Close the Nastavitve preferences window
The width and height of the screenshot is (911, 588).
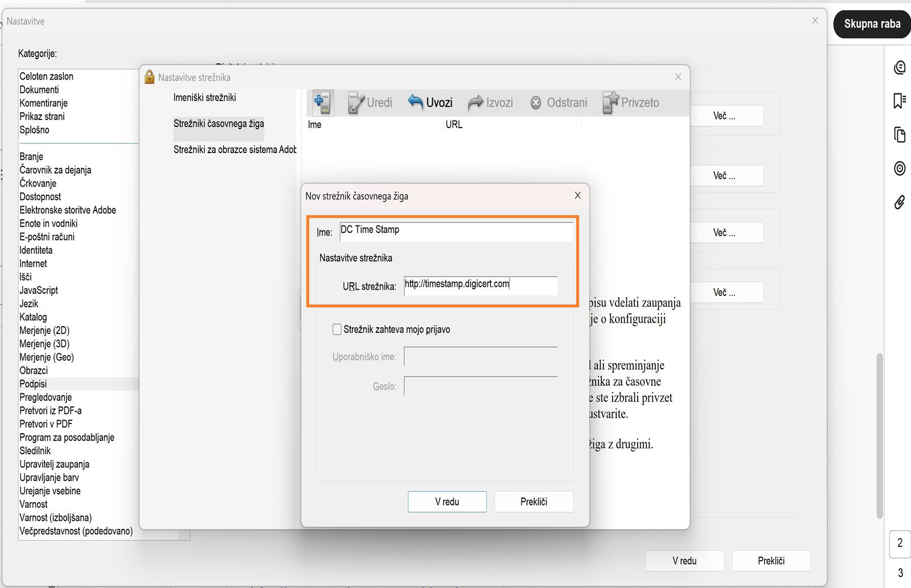click(815, 20)
